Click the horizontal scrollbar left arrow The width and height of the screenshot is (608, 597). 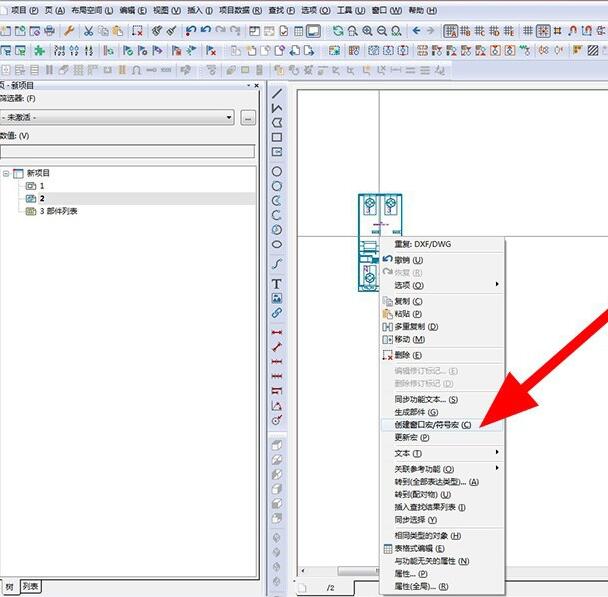click(x=303, y=571)
